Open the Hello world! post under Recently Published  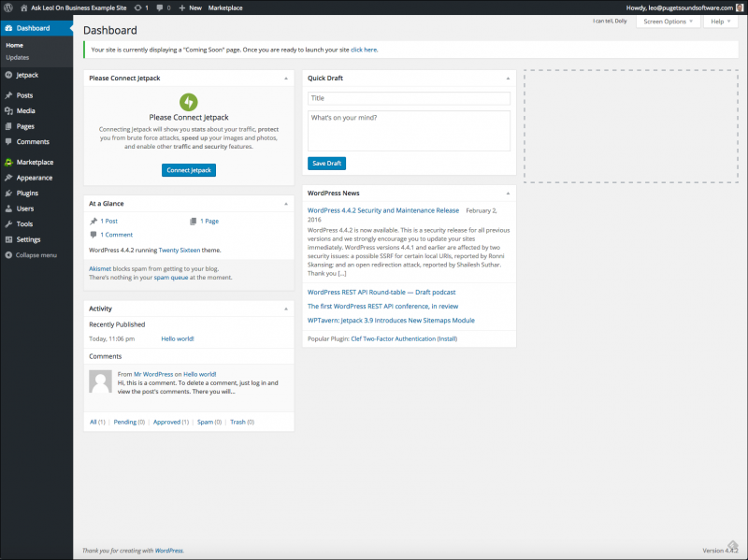[178, 338]
